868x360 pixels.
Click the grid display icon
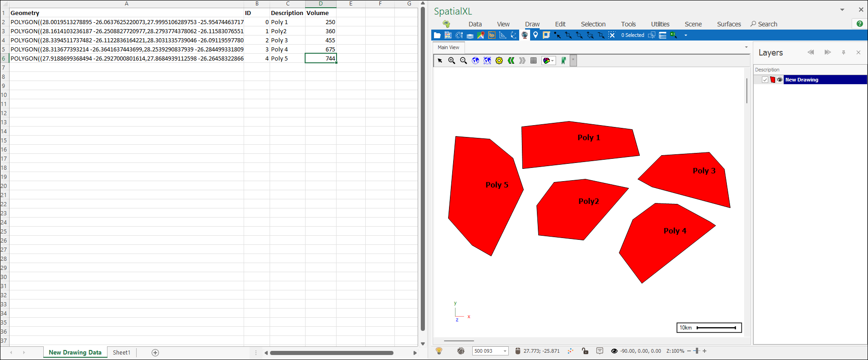click(x=533, y=61)
